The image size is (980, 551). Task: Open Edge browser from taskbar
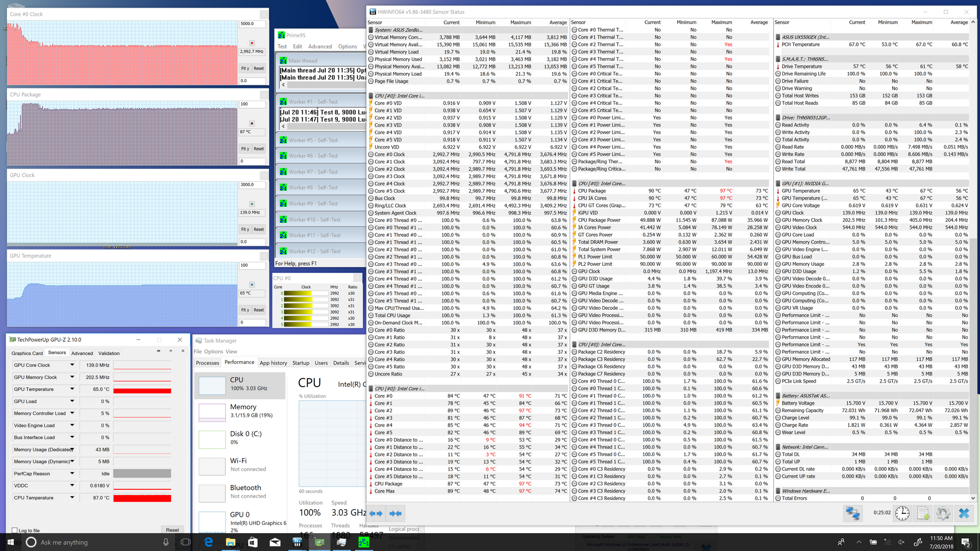(x=208, y=542)
